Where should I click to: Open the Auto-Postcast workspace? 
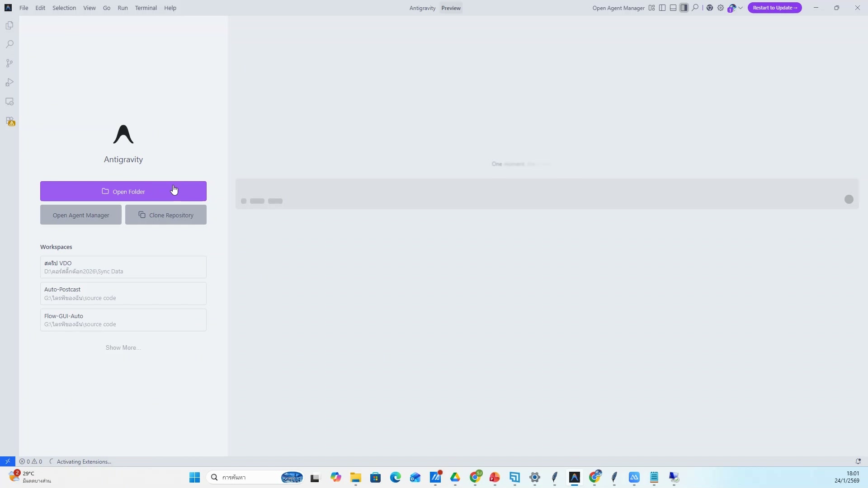click(x=123, y=294)
